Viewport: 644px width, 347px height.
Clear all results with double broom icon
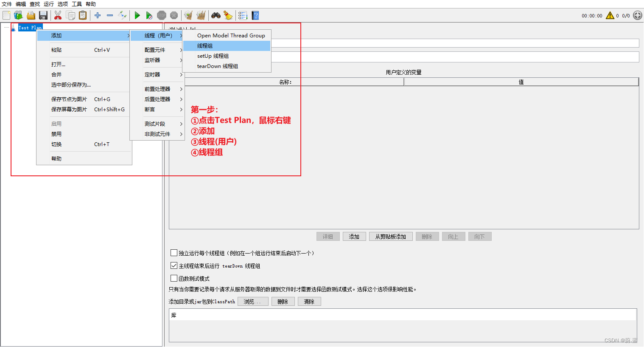[201, 16]
